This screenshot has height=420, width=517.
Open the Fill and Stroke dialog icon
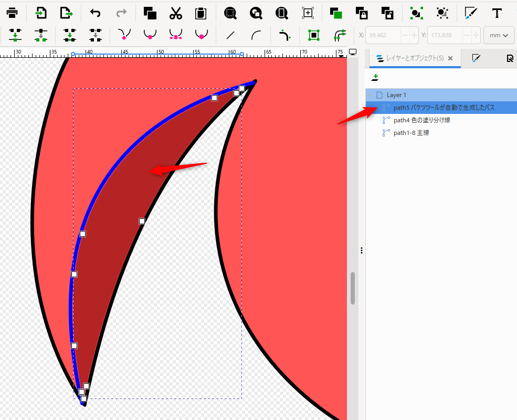click(470, 13)
